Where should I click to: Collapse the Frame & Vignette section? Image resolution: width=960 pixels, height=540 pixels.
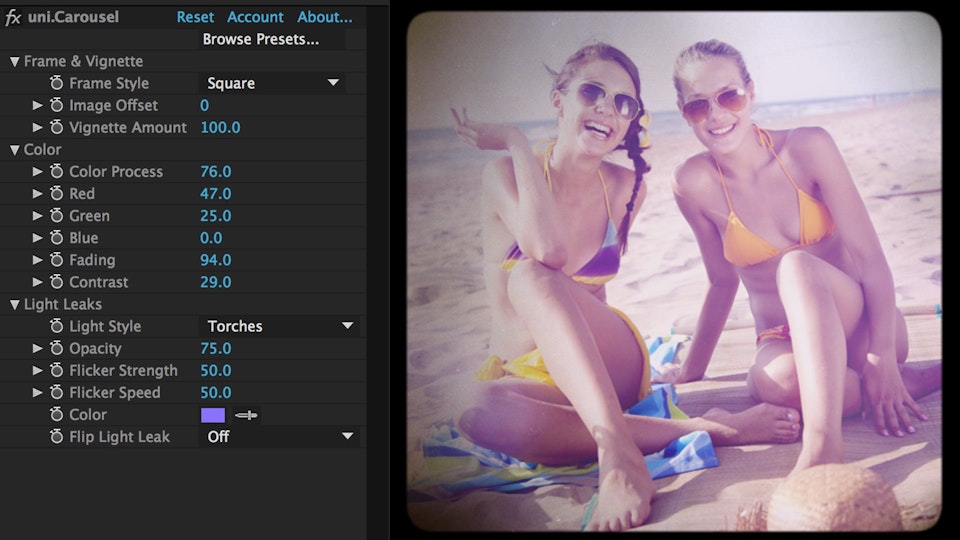click(14, 62)
